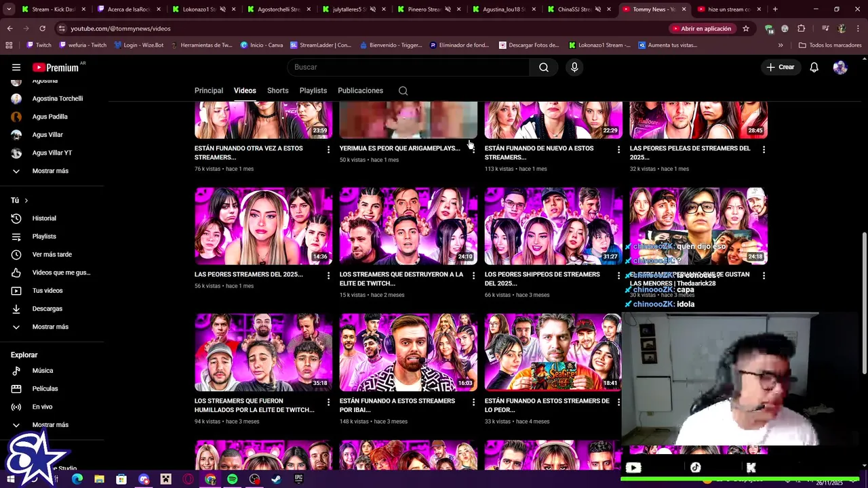Click the YouTube search input field
Screen dimensions: 868x488
409,67
